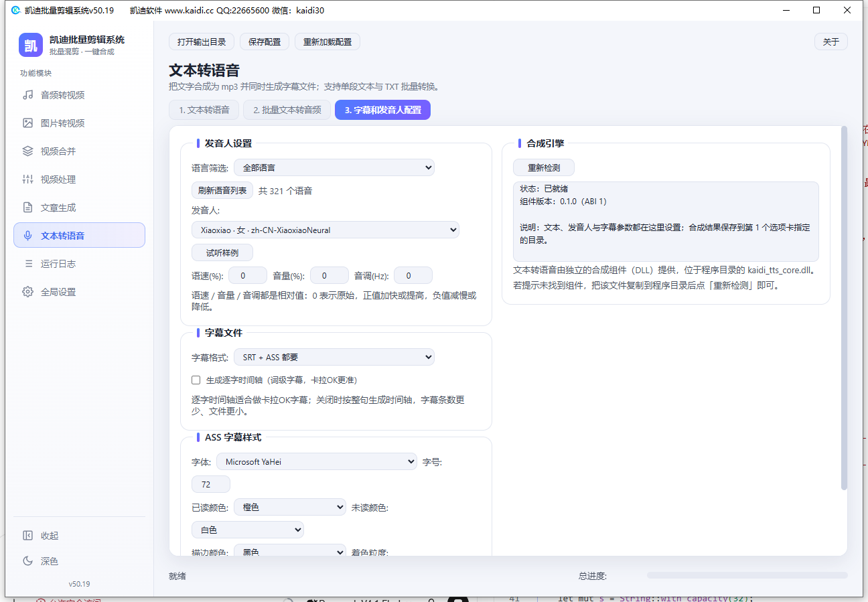The height and width of the screenshot is (602, 868).
Task: Click the 凯 app logo in the sidebar
Action: click(x=31, y=45)
